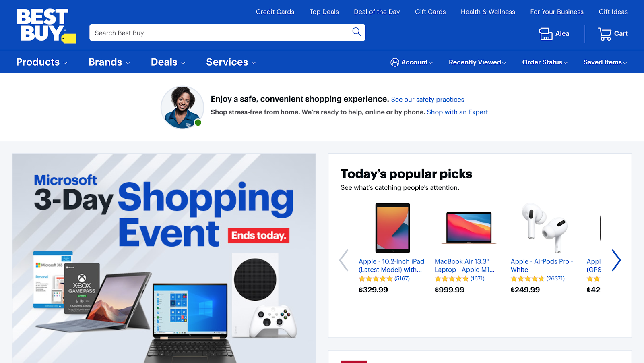Go to Deal of the Day

coord(377,12)
